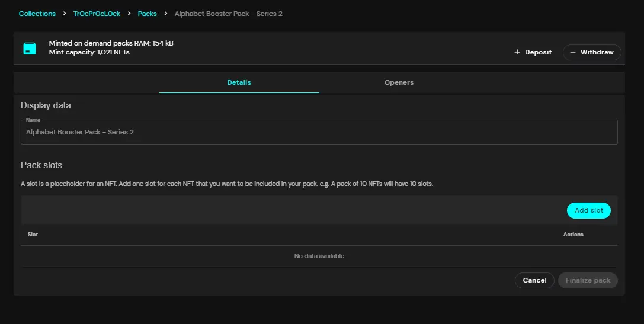Click the Withdraw button
The width and height of the screenshot is (644, 324).
click(x=592, y=52)
